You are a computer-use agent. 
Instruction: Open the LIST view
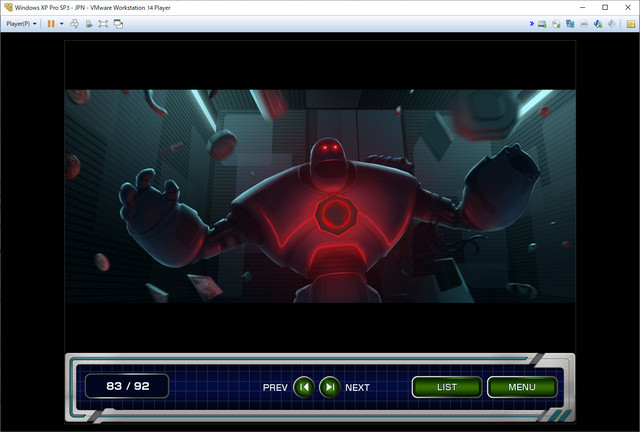click(447, 387)
